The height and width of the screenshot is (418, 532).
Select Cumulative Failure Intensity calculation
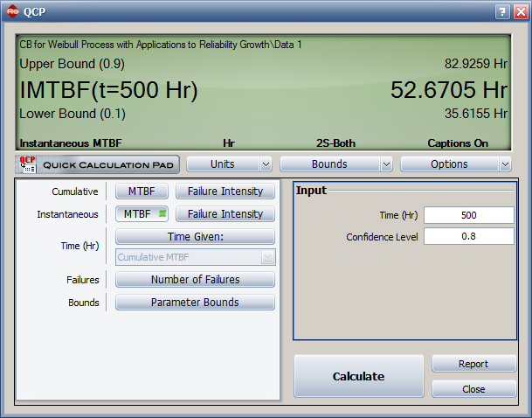[x=225, y=192]
